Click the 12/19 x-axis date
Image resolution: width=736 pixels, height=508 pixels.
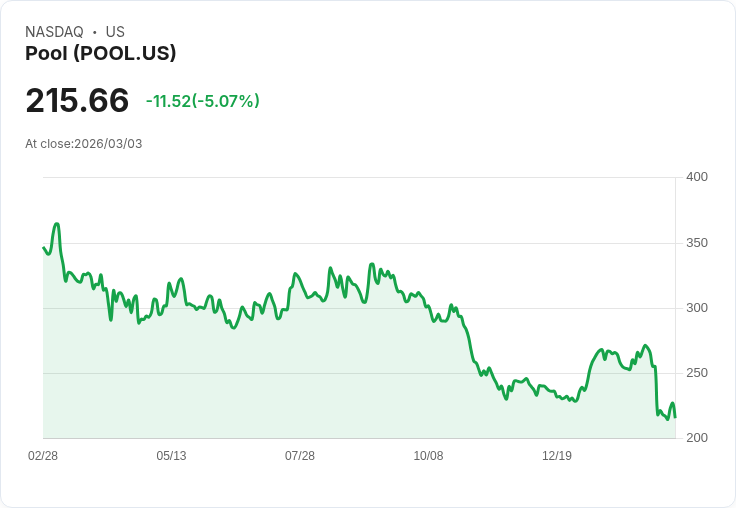557,456
